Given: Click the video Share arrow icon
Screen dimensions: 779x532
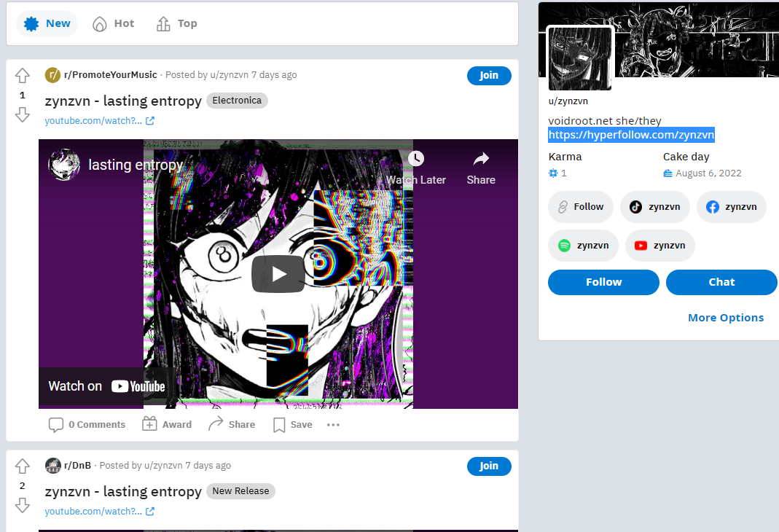Looking at the screenshot, I should (481, 159).
